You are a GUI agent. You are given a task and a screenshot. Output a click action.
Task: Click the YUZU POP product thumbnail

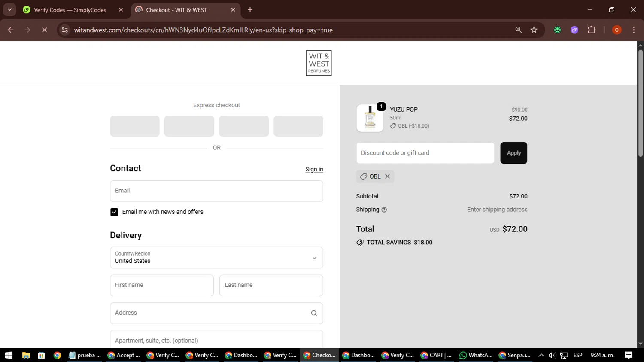370,118
